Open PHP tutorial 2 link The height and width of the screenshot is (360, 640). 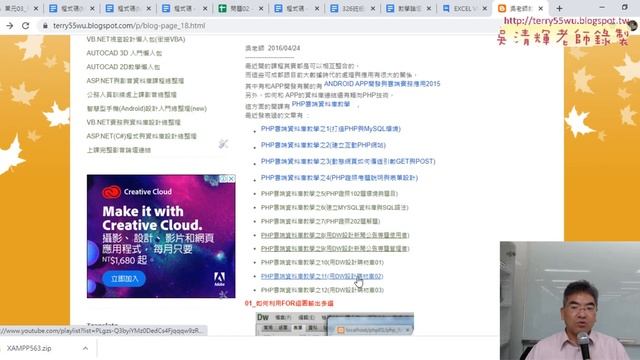pos(323,145)
